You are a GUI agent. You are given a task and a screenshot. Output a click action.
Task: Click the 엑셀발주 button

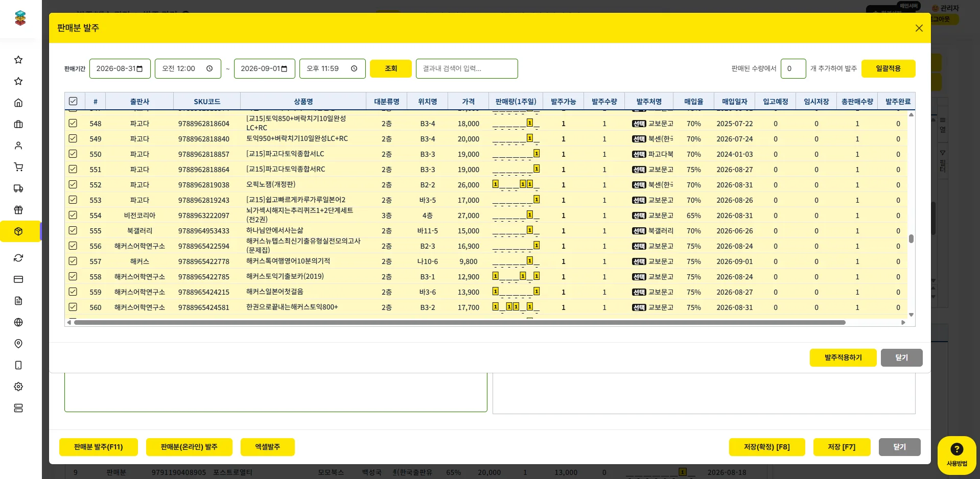tap(268, 447)
